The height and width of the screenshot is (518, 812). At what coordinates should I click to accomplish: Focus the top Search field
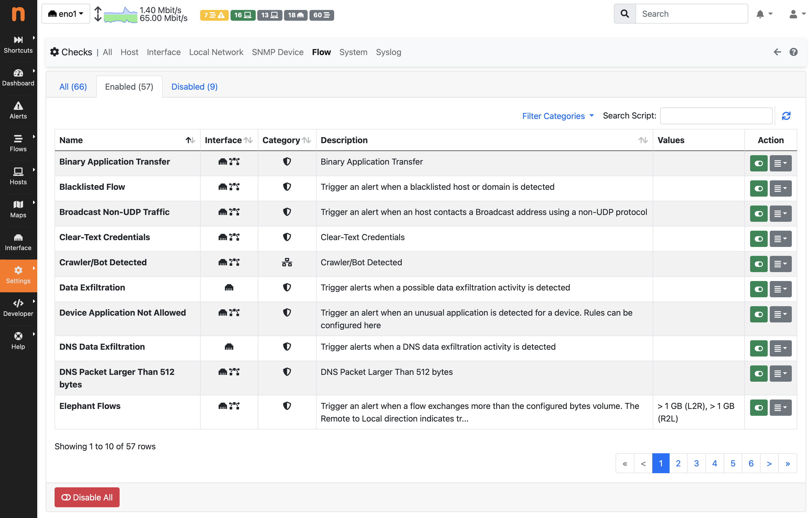692,14
